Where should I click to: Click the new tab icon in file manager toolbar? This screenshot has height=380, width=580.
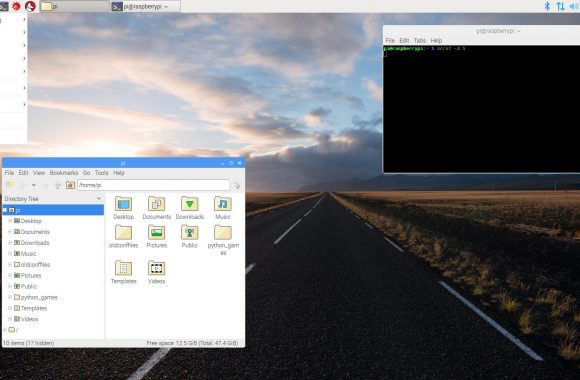click(10, 185)
